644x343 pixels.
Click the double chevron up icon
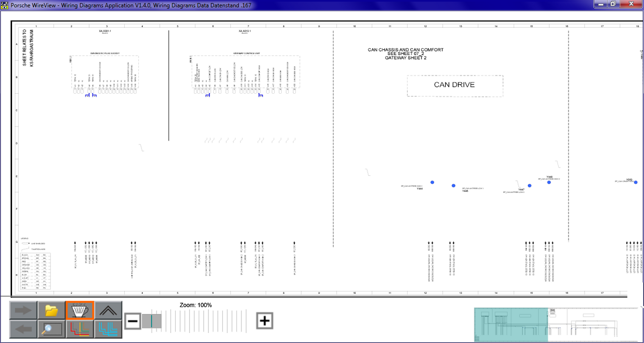coord(108,310)
